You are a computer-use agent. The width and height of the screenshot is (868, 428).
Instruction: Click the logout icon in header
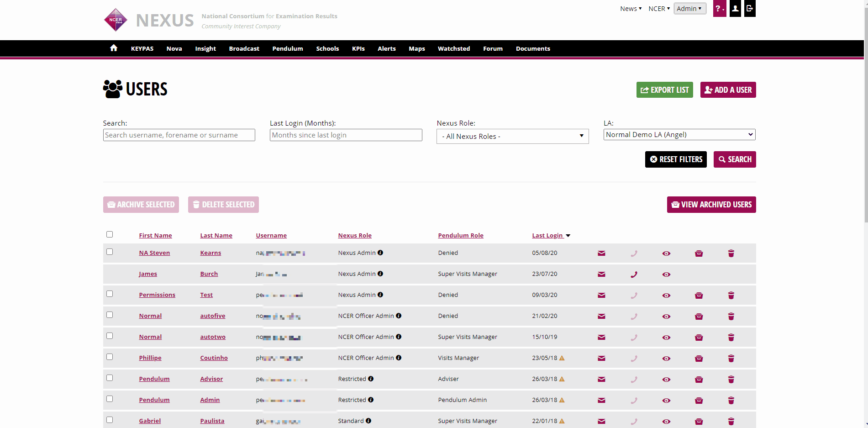[x=750, y=9]
